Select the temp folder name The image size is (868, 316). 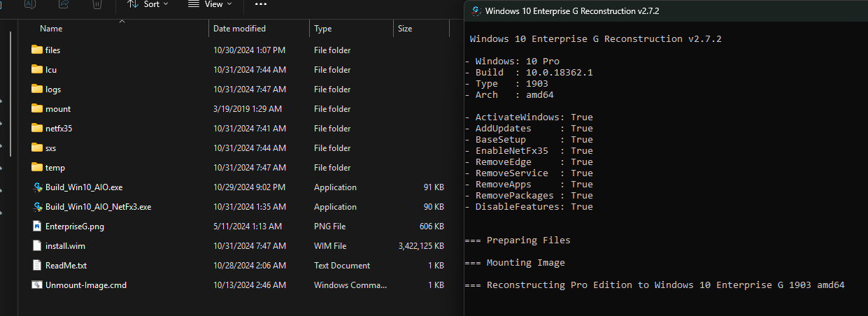(55, 168)
